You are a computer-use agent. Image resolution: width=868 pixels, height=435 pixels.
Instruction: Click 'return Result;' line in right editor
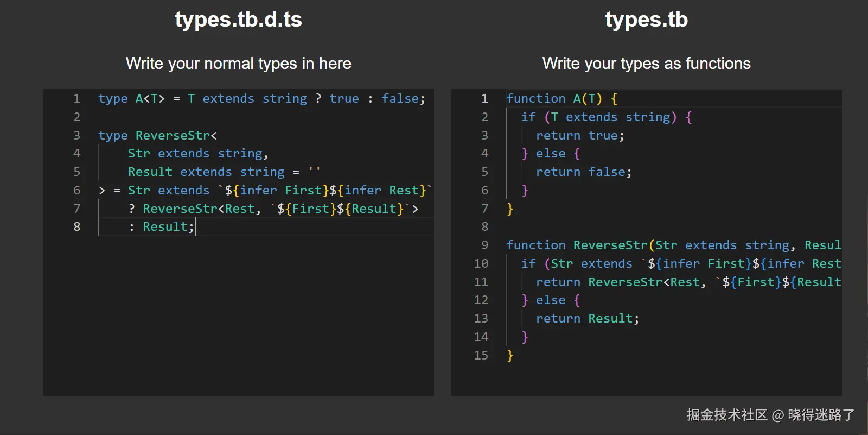[588, 319]
